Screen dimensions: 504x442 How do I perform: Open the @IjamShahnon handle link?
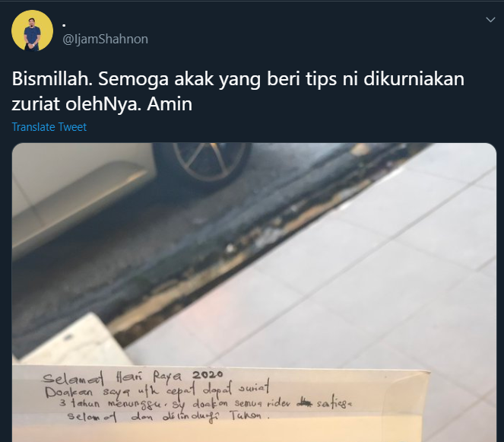click(x=105, y=39)
